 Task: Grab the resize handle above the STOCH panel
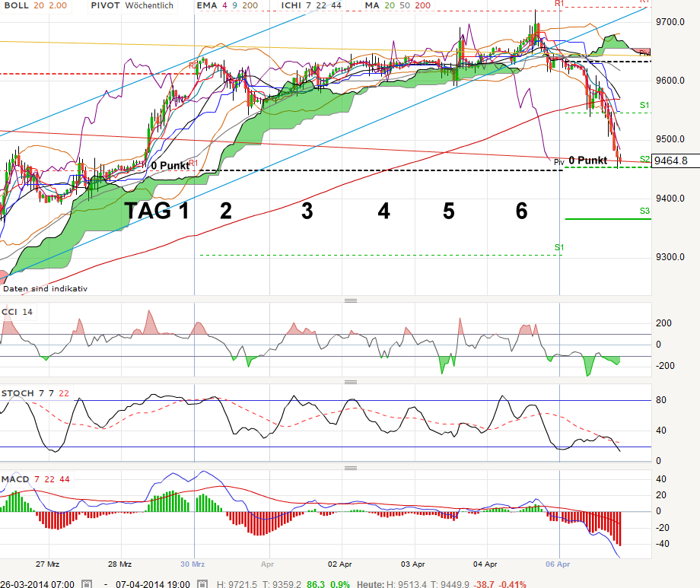(351, 382)
